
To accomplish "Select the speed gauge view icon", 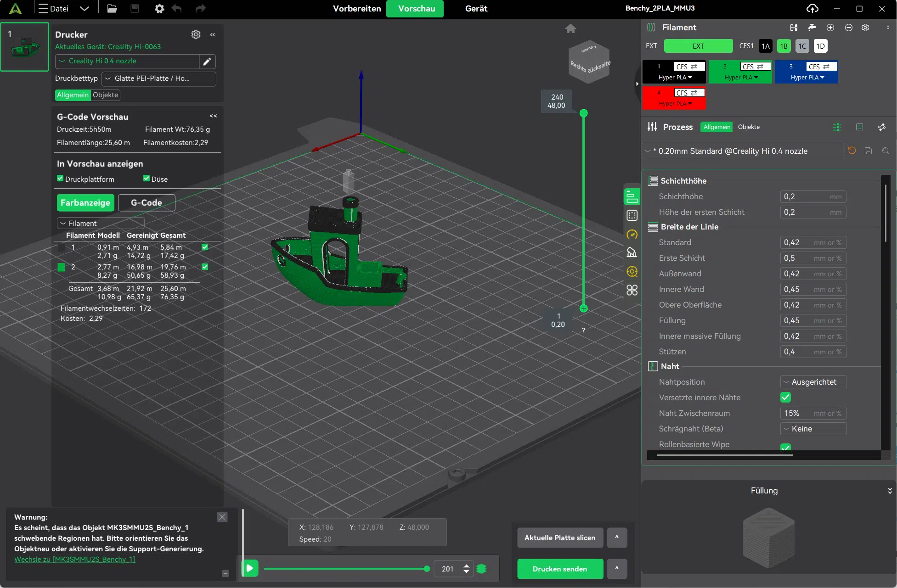I will (632, 234).
